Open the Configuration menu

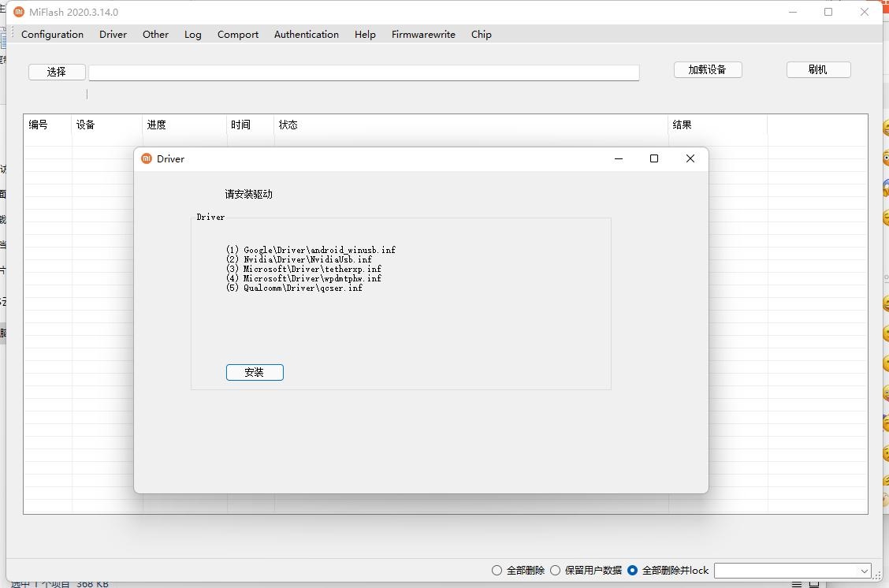click(52, 35)
